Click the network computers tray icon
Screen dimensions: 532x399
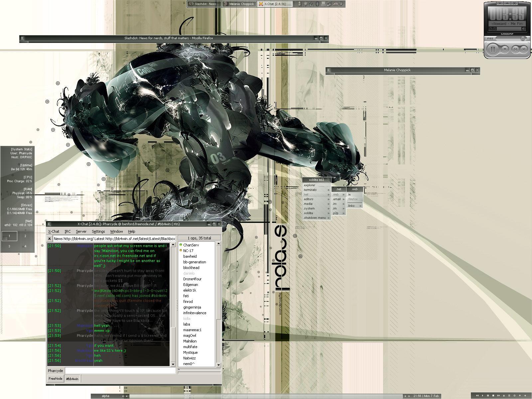click(329, 4)
